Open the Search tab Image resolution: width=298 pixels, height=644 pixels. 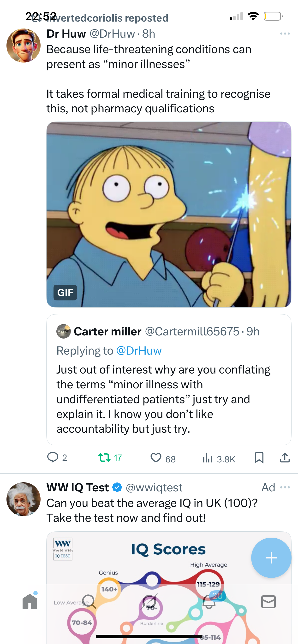[x=89, y=602]
